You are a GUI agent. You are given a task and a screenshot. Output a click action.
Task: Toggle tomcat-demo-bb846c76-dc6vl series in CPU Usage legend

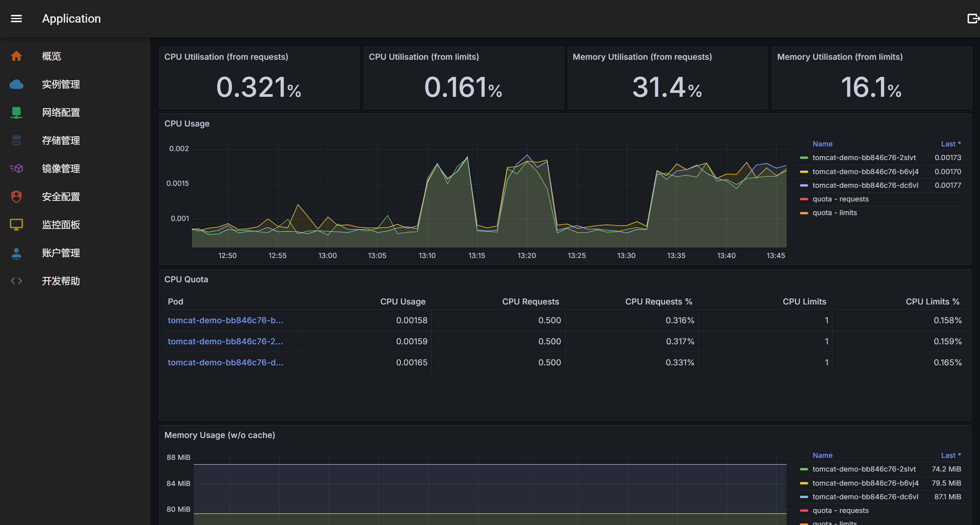(x=865, y=185)
